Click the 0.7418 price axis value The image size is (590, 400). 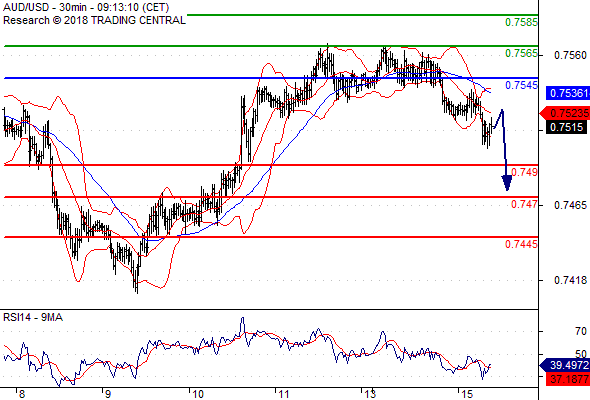570,280
